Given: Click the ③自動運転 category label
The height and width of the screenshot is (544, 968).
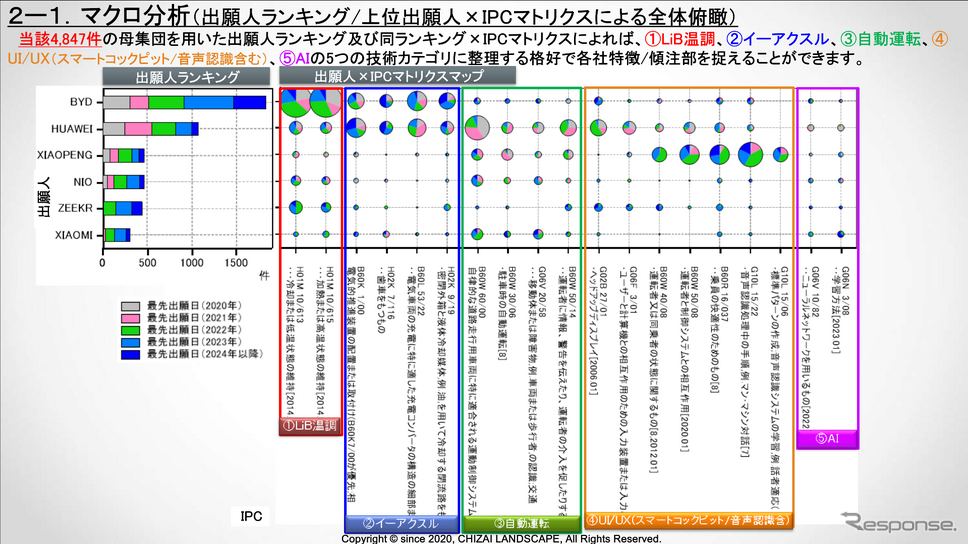Looking at the screenshot, I should [522, 524].
